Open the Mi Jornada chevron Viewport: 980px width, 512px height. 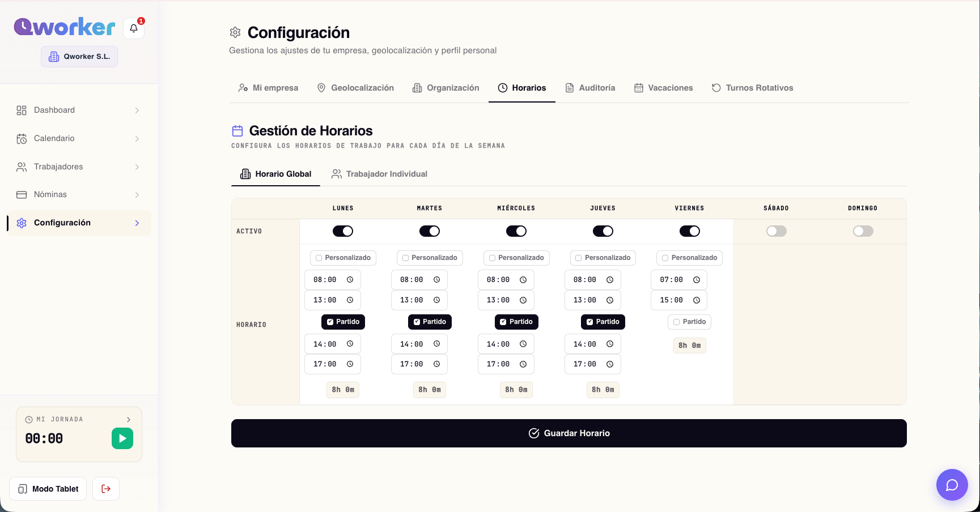coord(129,420)
